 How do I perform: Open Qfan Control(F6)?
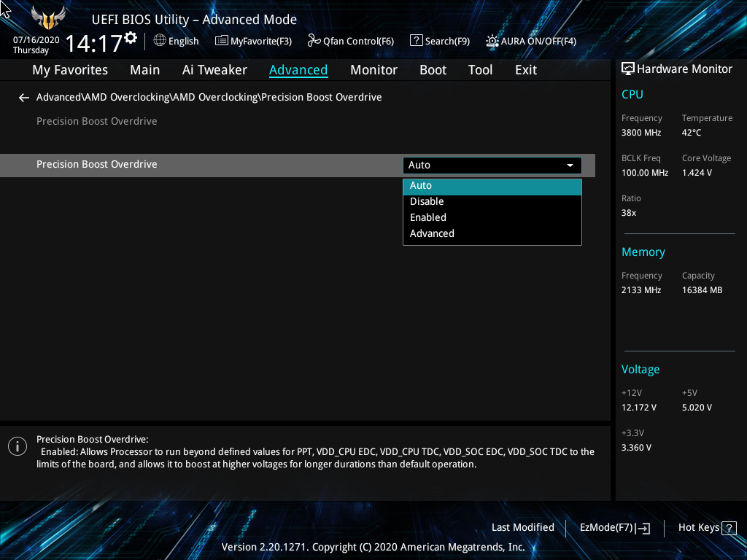tap(351, 41)
